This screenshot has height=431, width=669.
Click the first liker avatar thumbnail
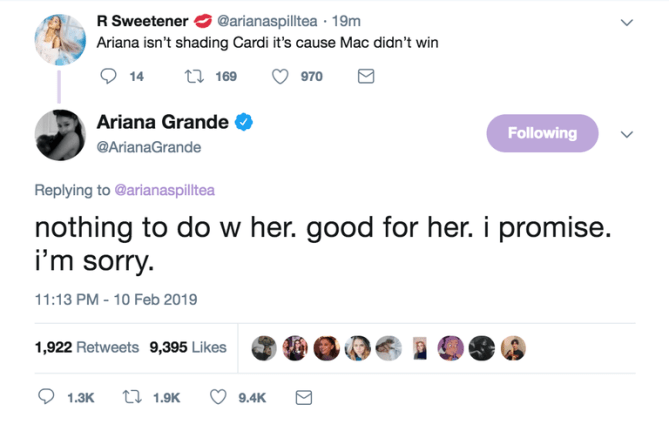(263, 347)
